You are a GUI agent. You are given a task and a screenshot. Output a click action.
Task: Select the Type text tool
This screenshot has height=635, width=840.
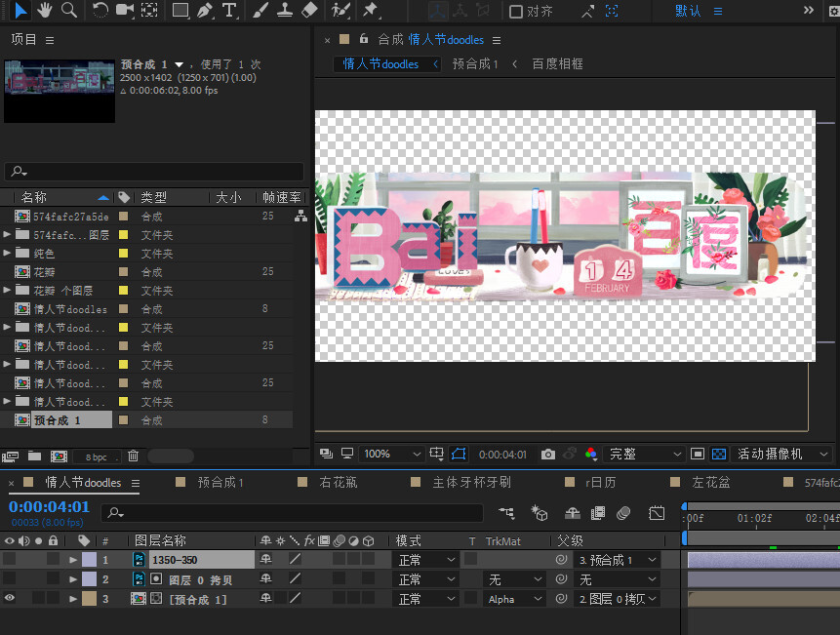[x=229, y=10]
